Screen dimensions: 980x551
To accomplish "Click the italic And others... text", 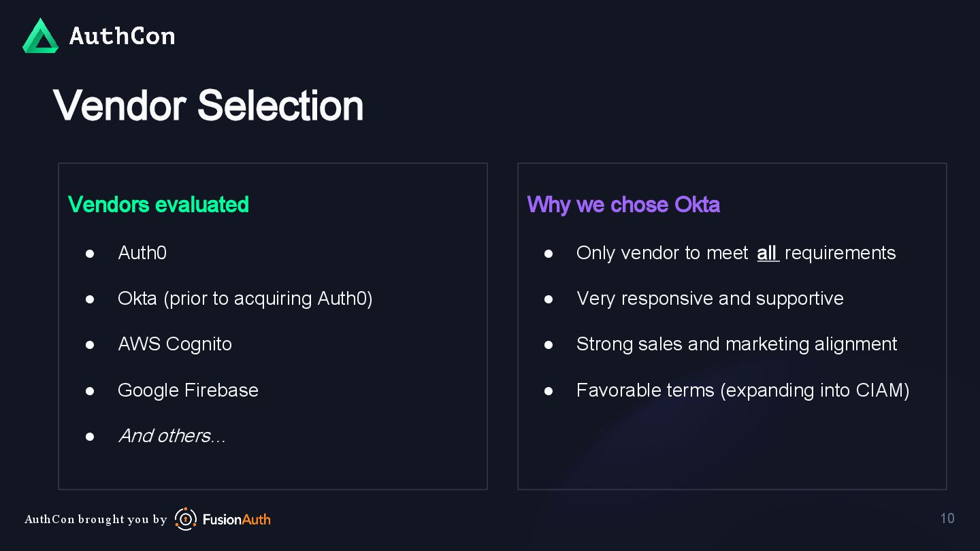I will coord(171,436).
